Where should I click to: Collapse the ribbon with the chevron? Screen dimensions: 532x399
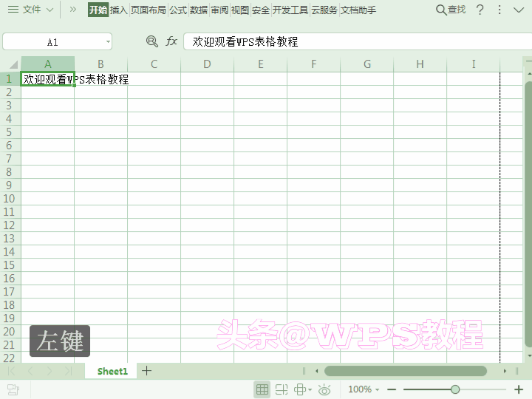[519, 10]
